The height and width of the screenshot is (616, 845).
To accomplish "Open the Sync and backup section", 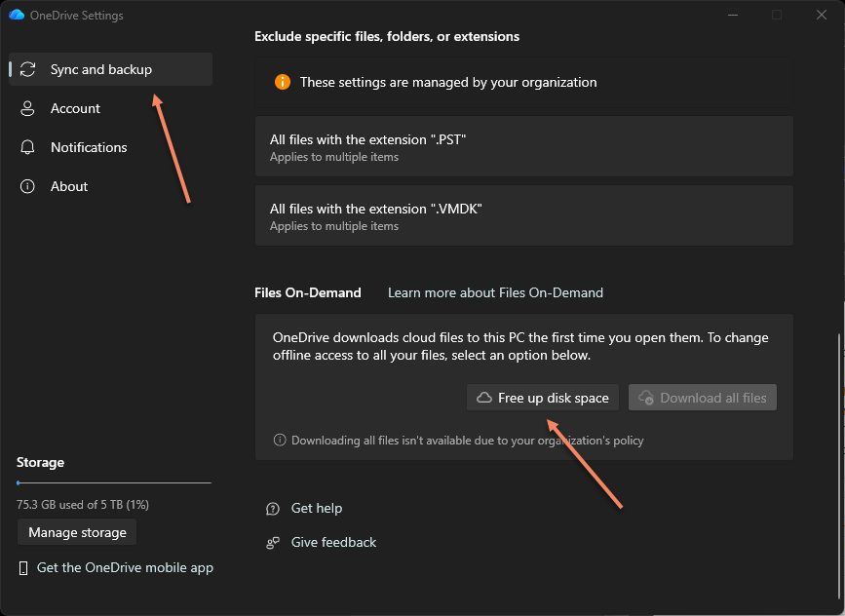I will click(x=110, y=69).
